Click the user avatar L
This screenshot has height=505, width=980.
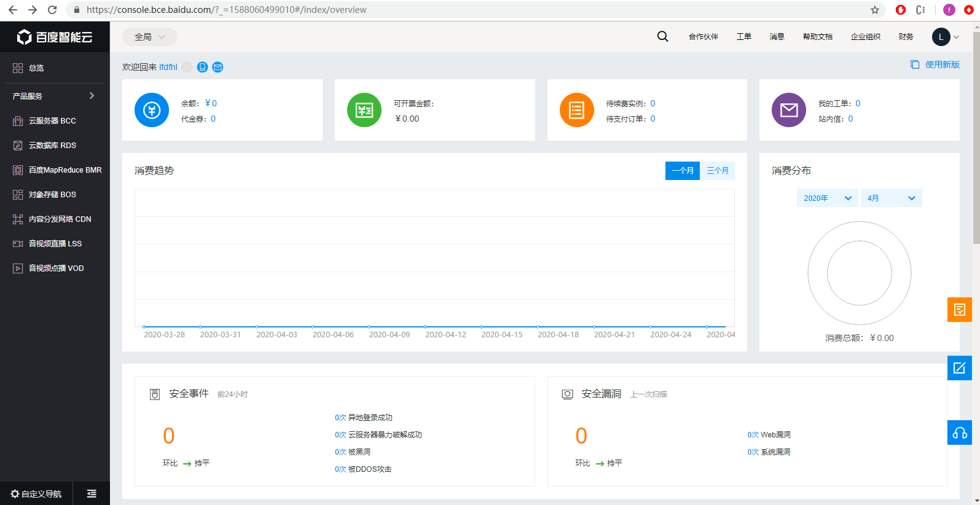tap(941, 37)
